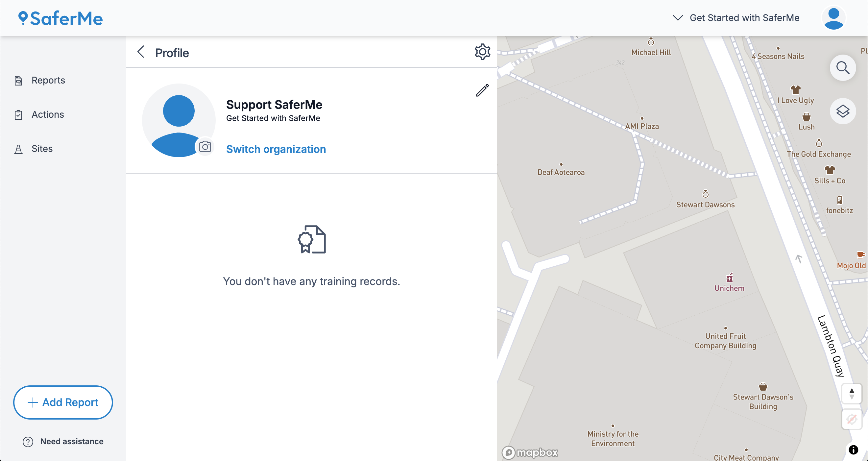Image resolution: width=868 pixels, height=461 pixels.
Task: Toggle the map attribution info icon
Action: coord(853,449)
